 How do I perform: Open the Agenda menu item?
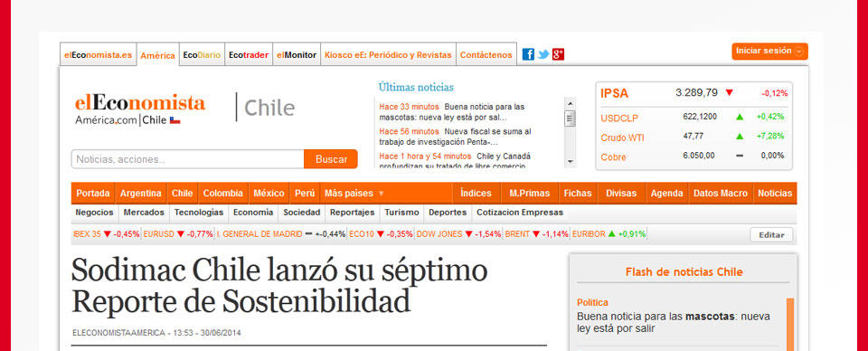[666, 194]
